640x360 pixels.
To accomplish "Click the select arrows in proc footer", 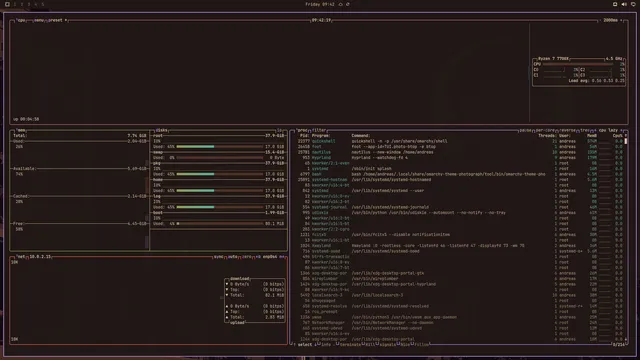I will click(x=304, y=345).
